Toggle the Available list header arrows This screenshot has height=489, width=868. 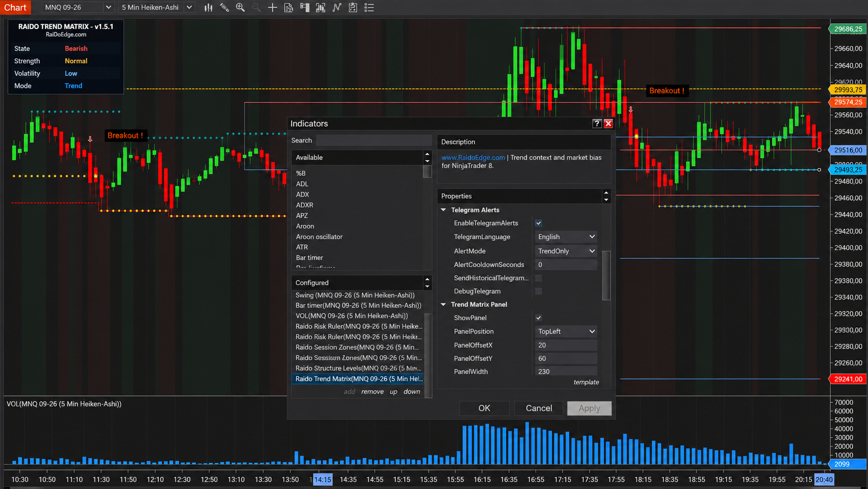pyautogui.click(x=427, y=157)
